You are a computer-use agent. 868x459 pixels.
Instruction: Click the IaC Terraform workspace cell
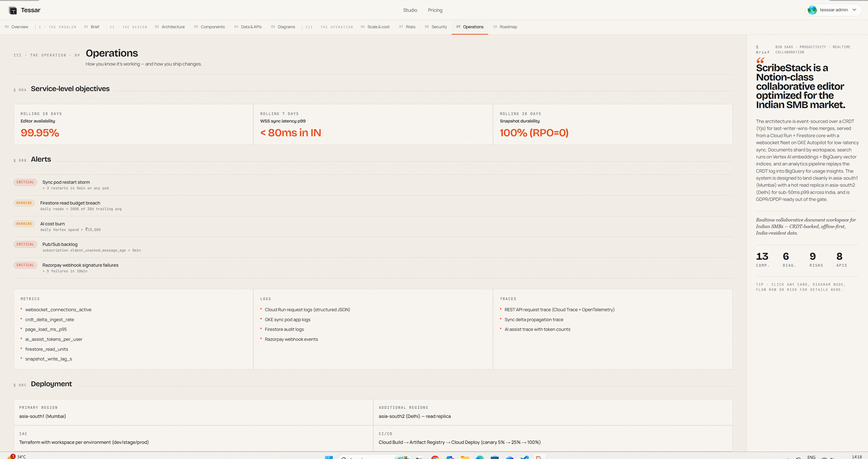coord(193,438)
